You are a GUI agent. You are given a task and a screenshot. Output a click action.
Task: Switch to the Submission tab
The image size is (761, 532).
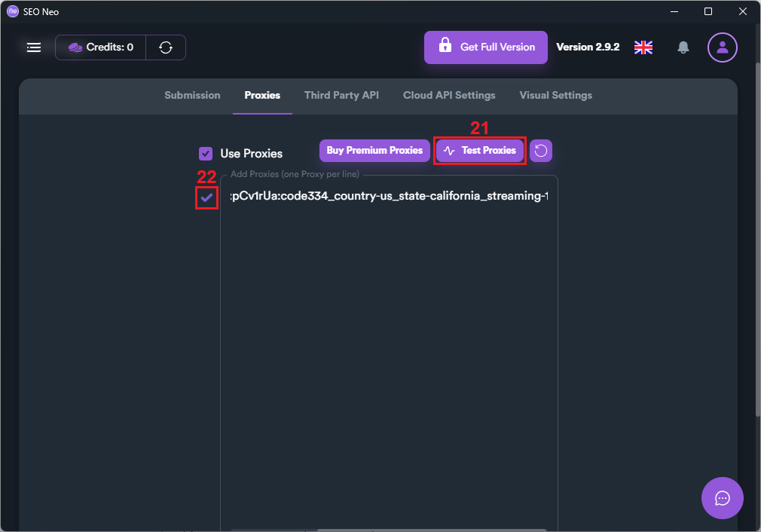[192, 95]
